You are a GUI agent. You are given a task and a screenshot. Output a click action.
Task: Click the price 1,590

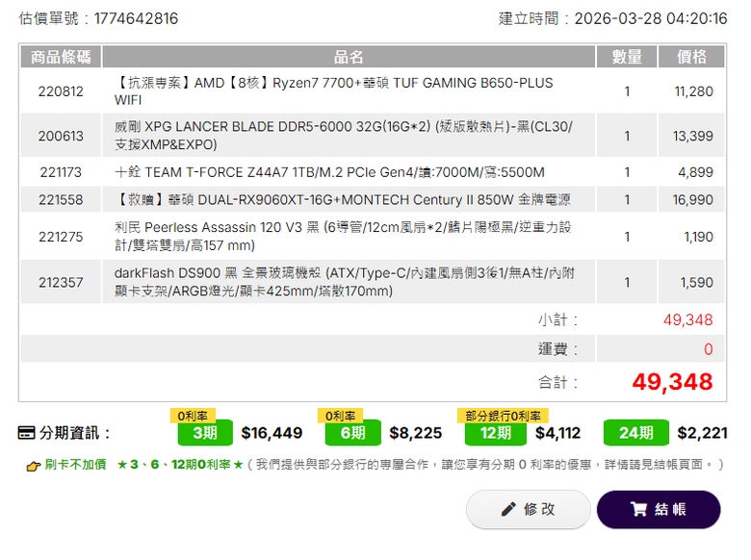(x=697, y=282)
